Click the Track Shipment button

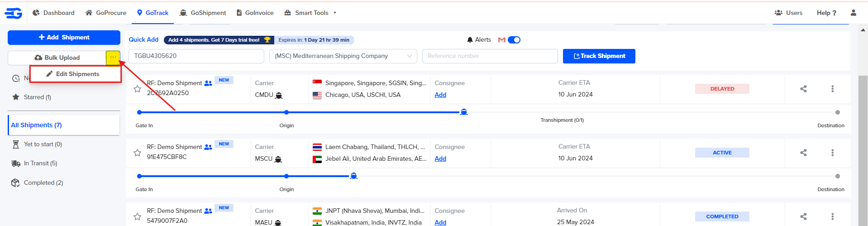coord(599,56)
